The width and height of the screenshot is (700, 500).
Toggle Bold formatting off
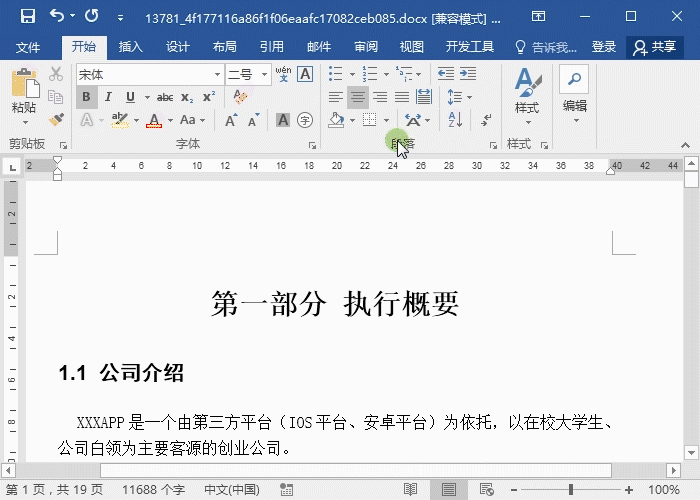click(87, 97)
